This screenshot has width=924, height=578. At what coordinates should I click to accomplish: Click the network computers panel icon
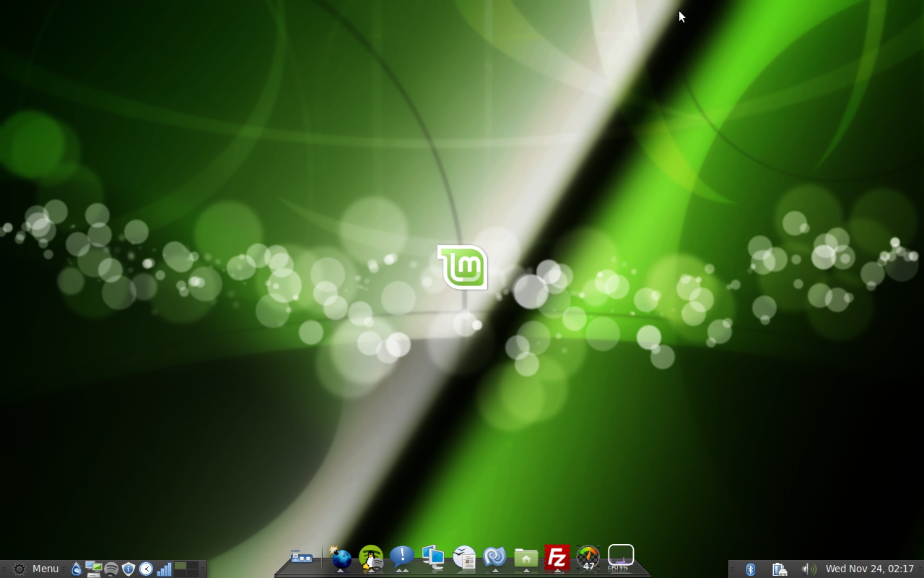coord(94,569)
